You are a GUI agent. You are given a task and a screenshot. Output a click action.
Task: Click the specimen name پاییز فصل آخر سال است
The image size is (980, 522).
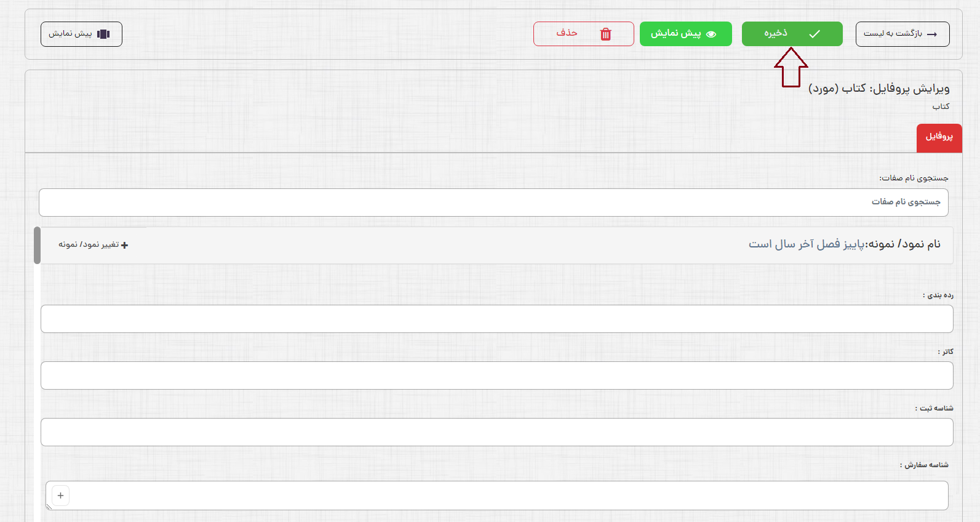tap(806, 244)
